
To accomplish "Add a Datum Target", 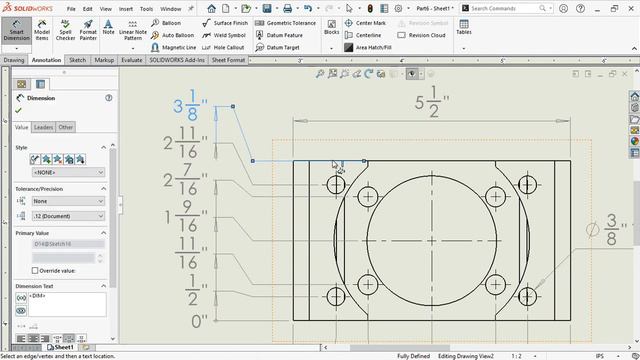I will click(x=277, y=47).
